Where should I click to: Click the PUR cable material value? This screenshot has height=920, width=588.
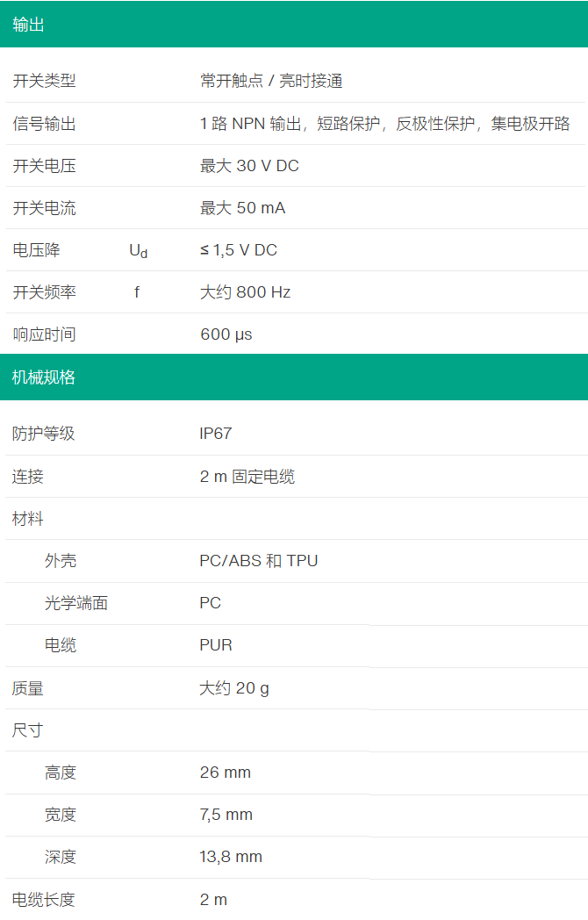[216, 645]
